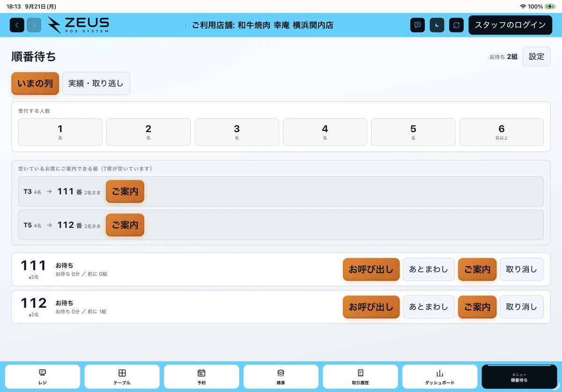Viewport: 562px width, 392px height.
Task: Seat ticket 111 with ご案内 in queue row
Action: tap(477, 269)
